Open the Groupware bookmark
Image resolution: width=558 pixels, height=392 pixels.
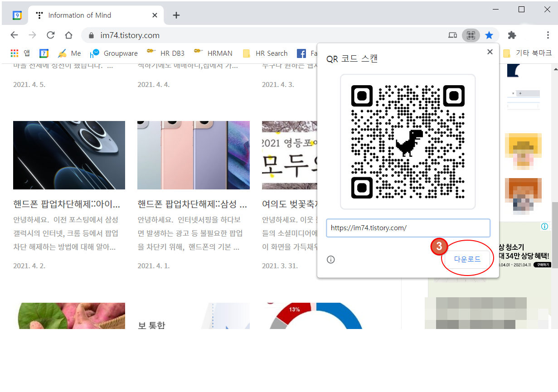[x=114, y=53]
